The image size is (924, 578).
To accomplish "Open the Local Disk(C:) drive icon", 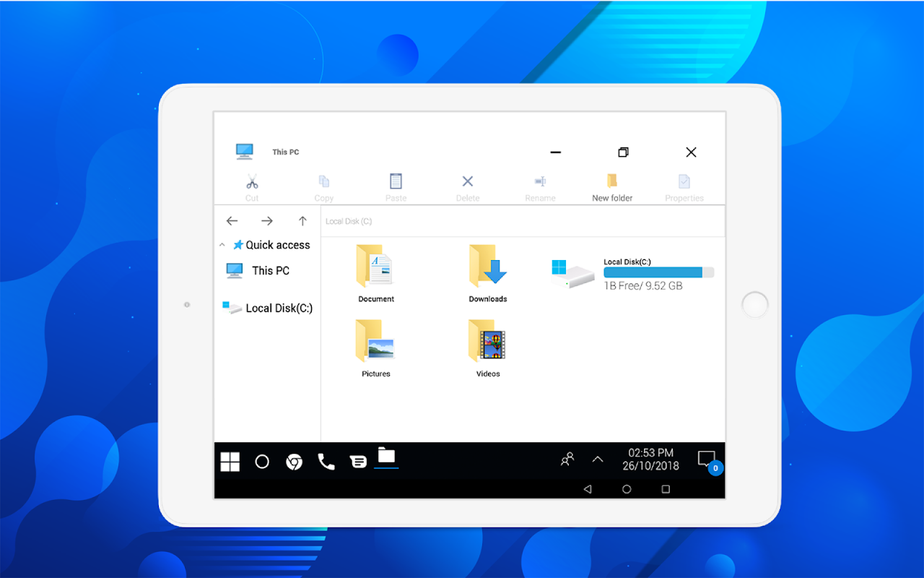I will [x=572, y=274].
